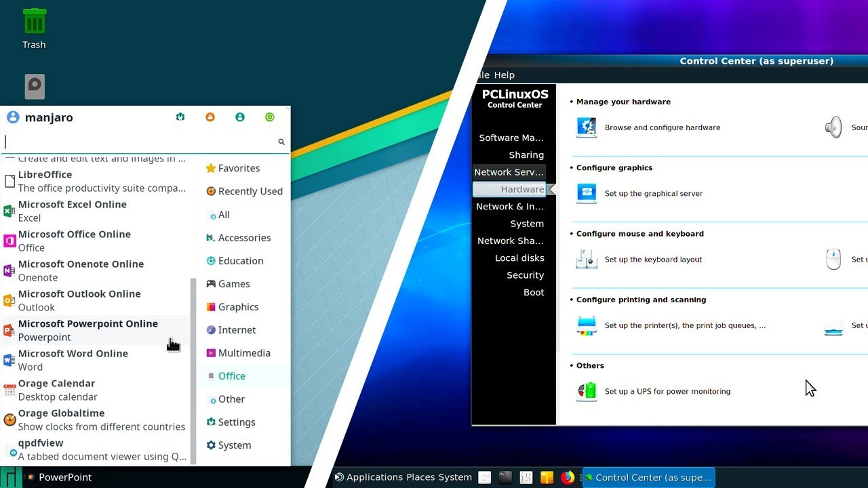Click the search magnifier icon

coord(281,142)
